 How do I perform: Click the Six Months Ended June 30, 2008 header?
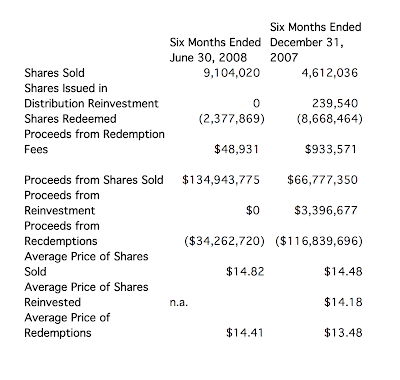point(215,50)
